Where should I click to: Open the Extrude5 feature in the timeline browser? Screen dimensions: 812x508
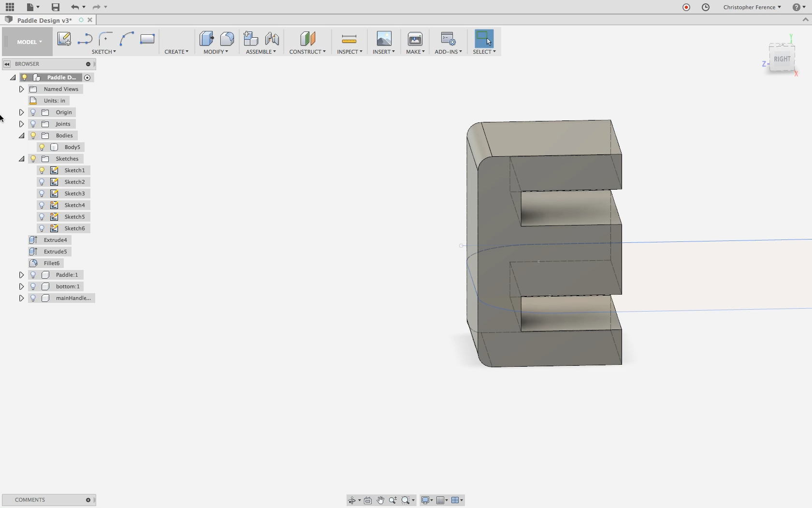tap(55, 251)
